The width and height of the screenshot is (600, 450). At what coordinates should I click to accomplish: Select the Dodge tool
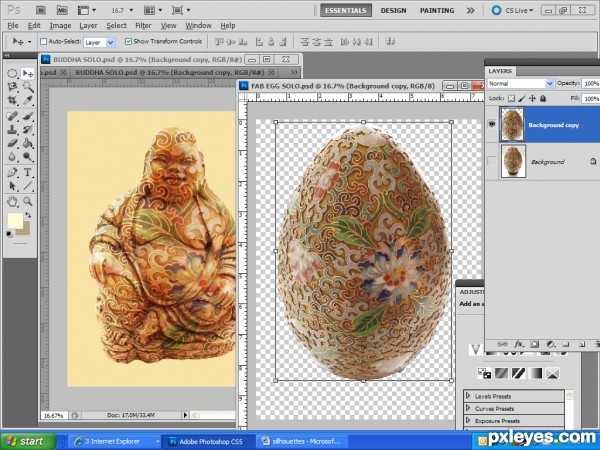pos(28,157)
